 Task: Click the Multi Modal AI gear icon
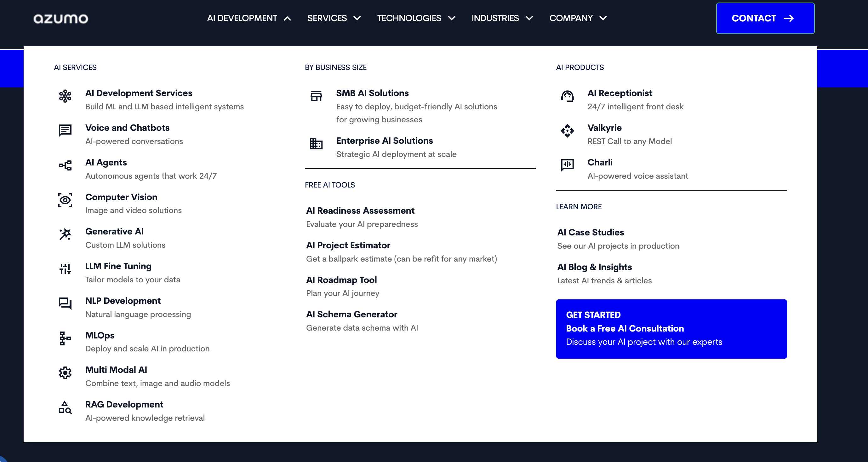point(65,372)
